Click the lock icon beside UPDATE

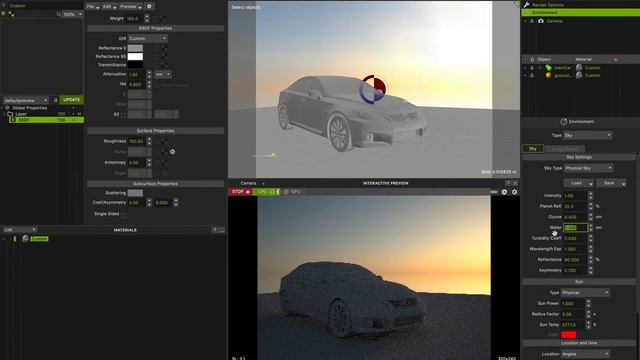(x=56, y=100)
